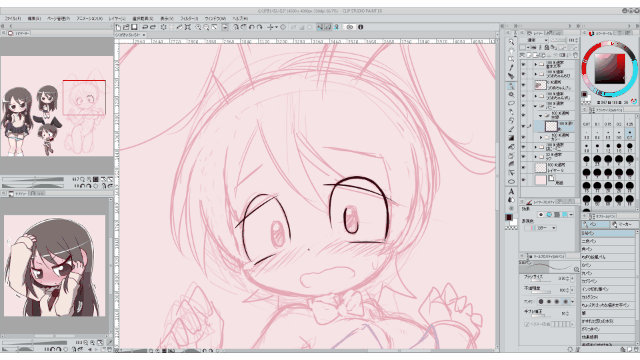Open the snap dropdown arrow beside the cross icon

[276, 27]
